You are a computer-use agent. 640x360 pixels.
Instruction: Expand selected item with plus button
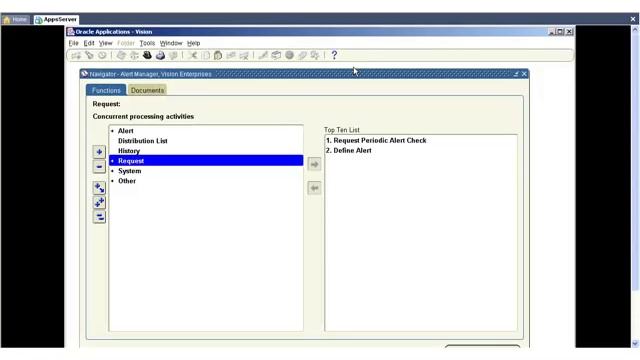[x=99, y=152]
